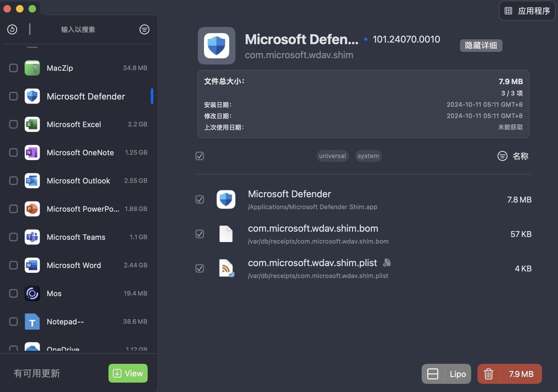Select Microsoft Excel in the app list

point(78,124)
